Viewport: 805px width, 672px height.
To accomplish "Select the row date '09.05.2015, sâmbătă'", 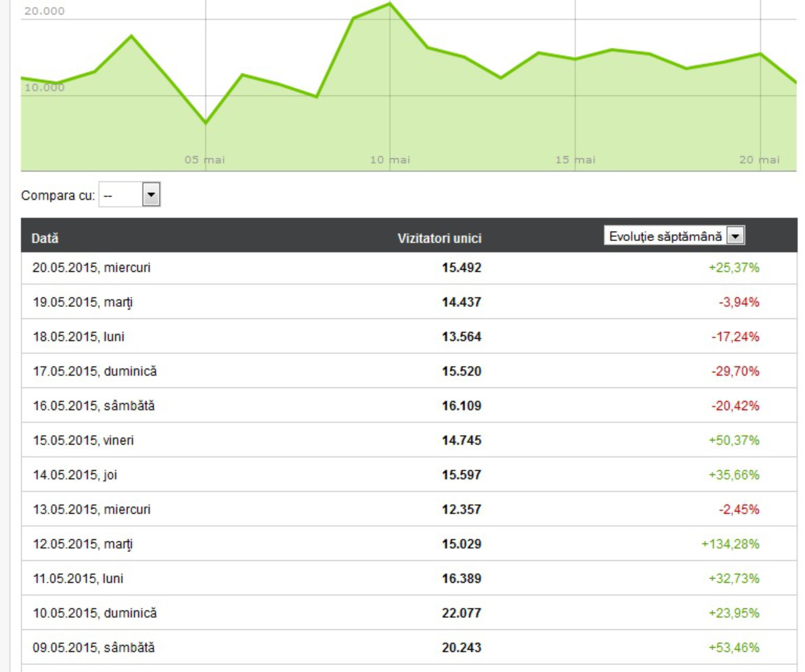I will [x=93, y=648].
